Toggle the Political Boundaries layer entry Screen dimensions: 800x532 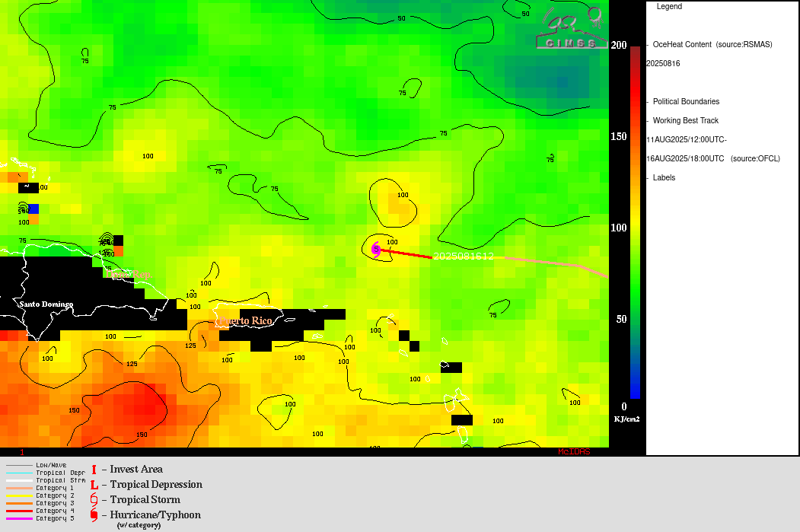(x=685, y=102)
